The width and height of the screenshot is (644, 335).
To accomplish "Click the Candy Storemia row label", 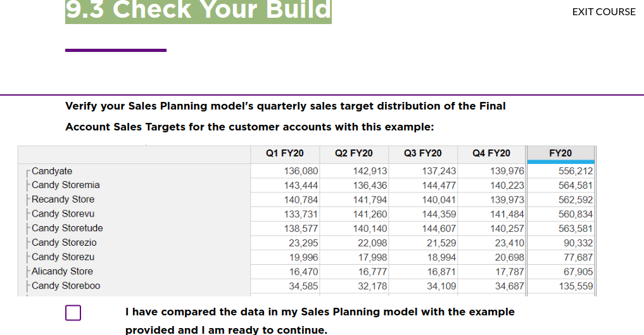I will [65, 185].
